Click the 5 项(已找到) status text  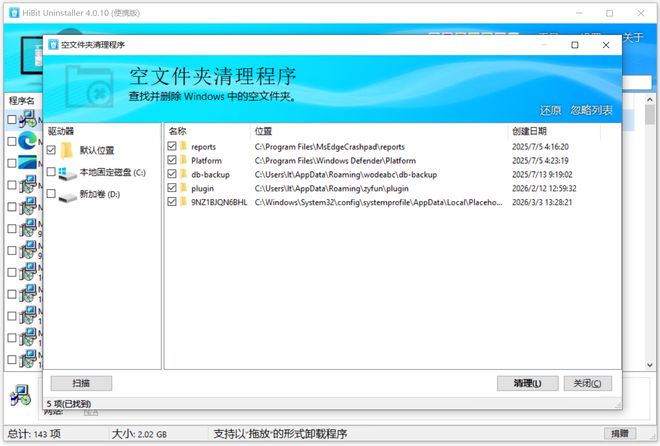click(x=69, y=404)
